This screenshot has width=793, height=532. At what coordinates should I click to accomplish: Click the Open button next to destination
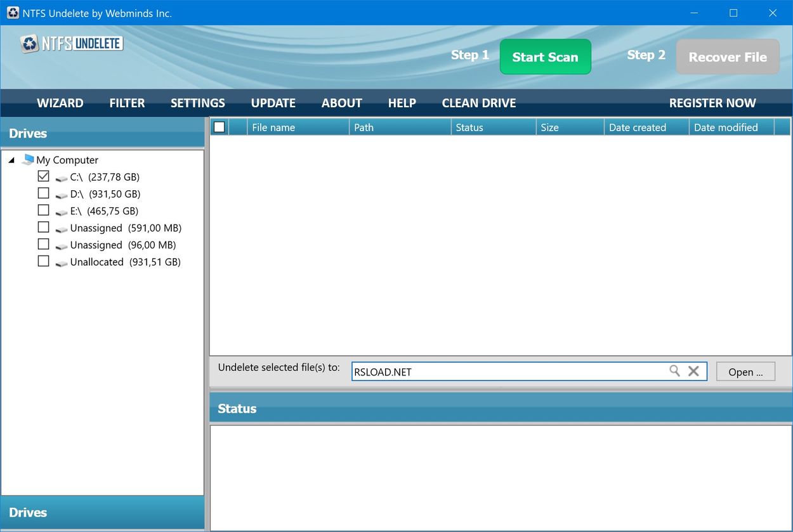tap(745, 372)
